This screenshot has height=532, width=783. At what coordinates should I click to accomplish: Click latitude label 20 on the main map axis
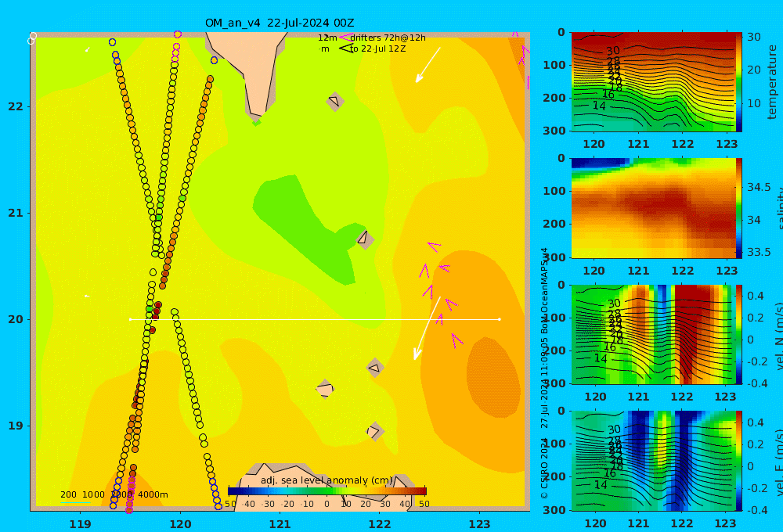15,319
